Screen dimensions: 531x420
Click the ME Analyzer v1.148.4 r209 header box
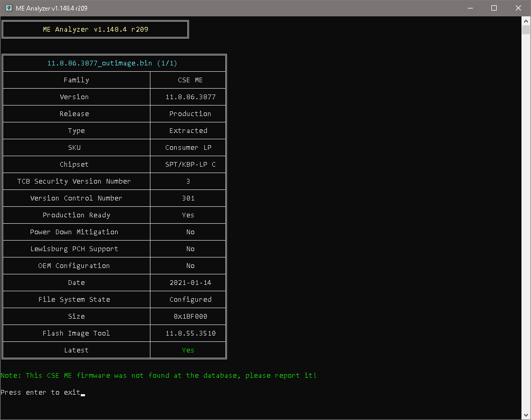(x=96, y=30)
